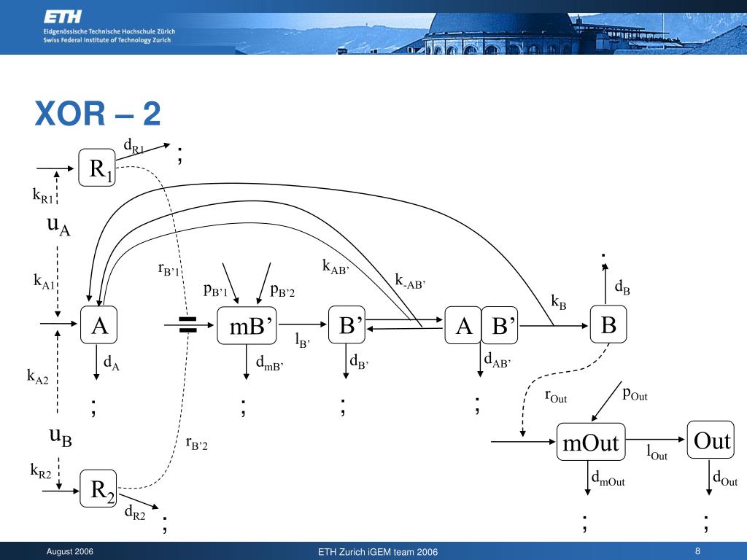Click the k-AB' label

pos(410,281)
